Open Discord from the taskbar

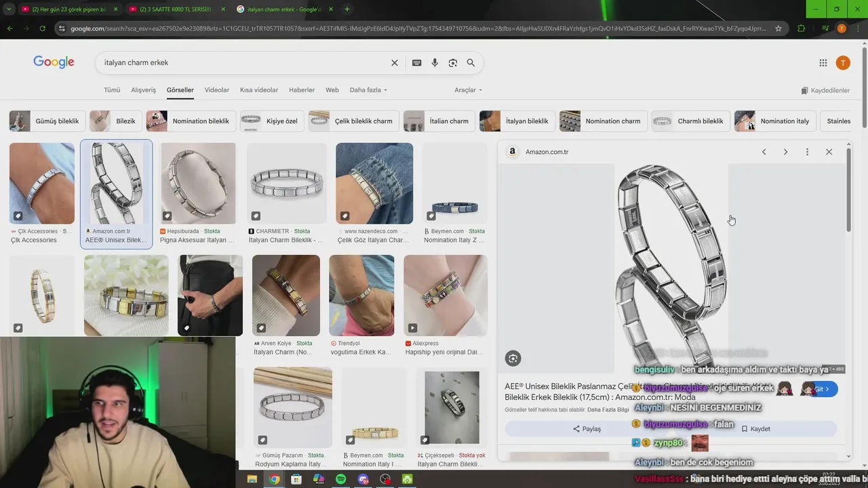click(x=363, y=479)
